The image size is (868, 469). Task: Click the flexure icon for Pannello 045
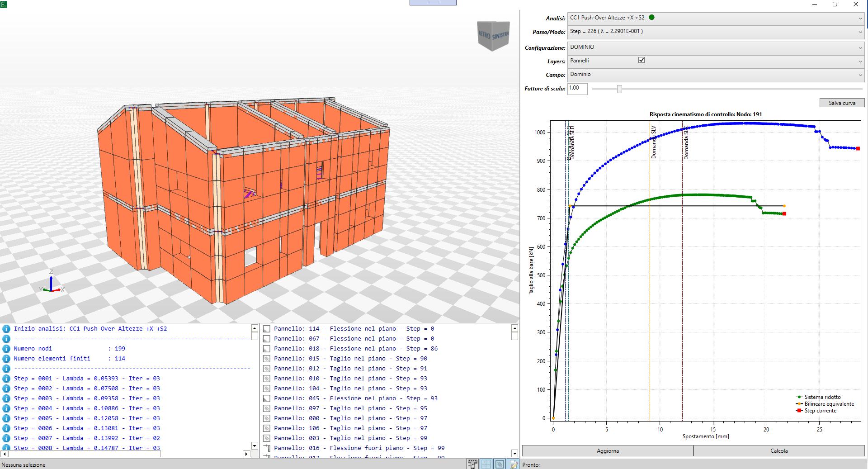click(267, 398)
